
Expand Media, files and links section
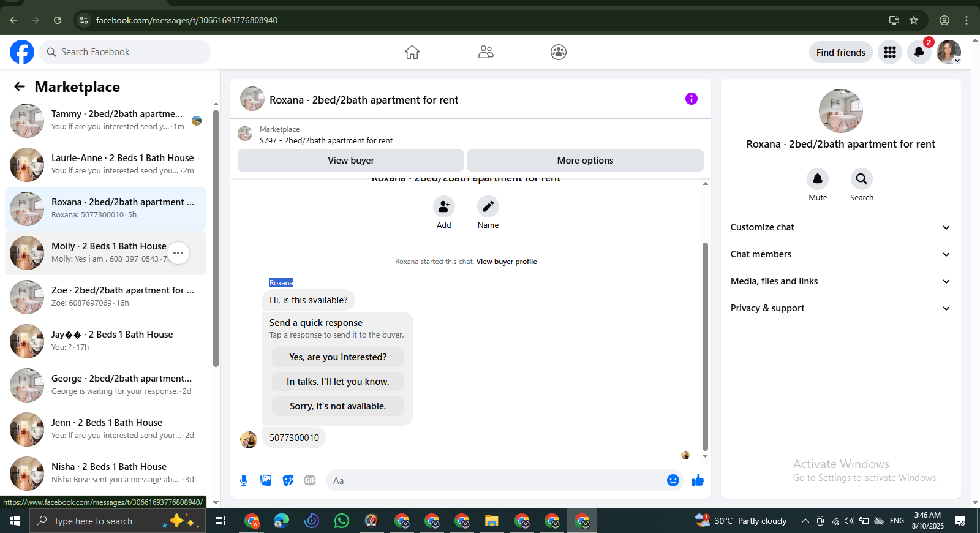point(840,281)
